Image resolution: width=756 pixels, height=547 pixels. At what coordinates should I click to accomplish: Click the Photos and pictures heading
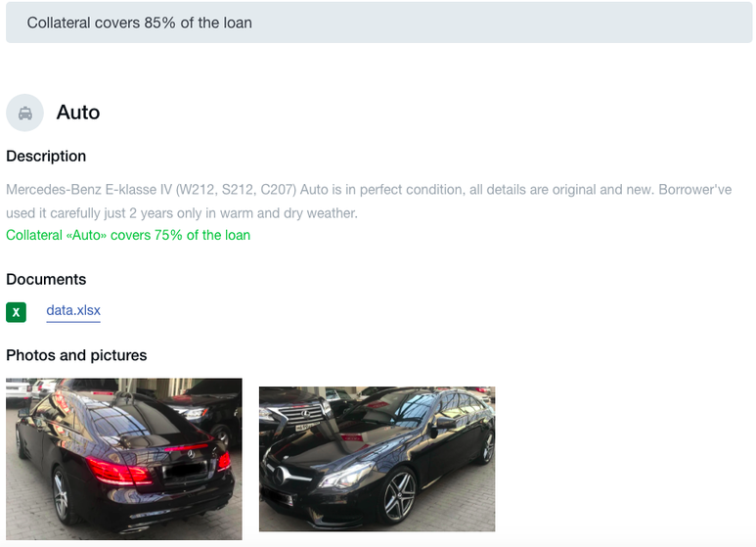click(76, 355)
